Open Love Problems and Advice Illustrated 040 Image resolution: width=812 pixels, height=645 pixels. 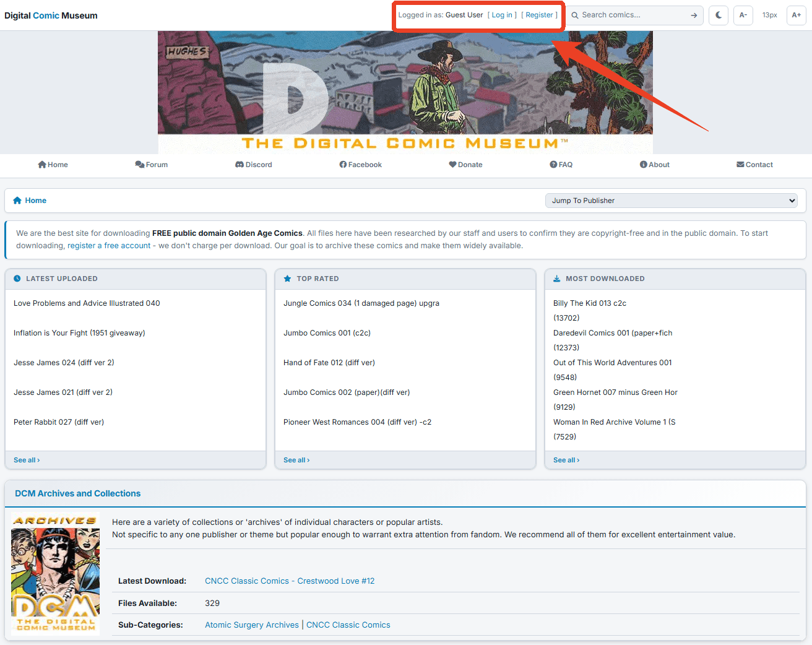tap(87, 303)
